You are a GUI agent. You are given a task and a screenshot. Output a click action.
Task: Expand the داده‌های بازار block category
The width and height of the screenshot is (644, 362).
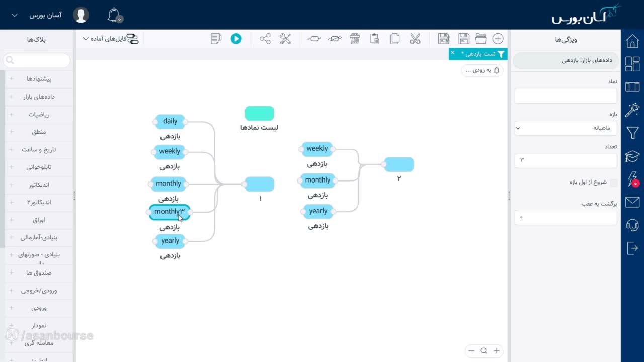click(39, 97)
